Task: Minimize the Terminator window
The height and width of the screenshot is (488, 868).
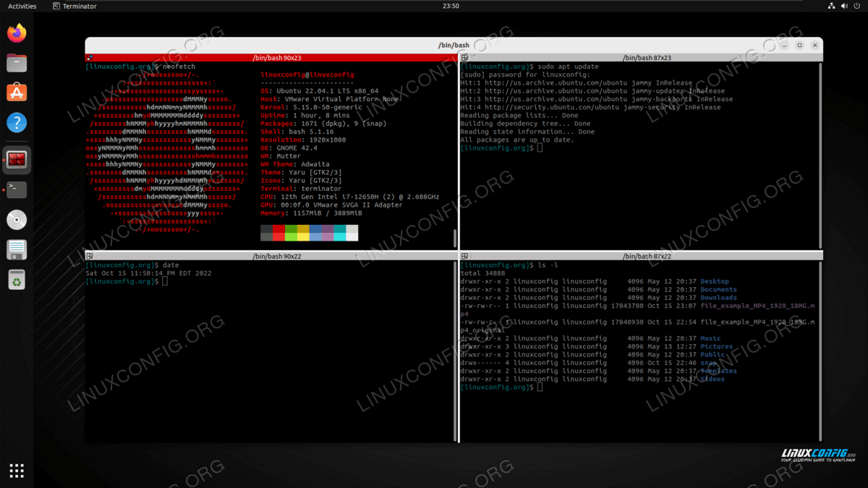Action: (783, 45)
